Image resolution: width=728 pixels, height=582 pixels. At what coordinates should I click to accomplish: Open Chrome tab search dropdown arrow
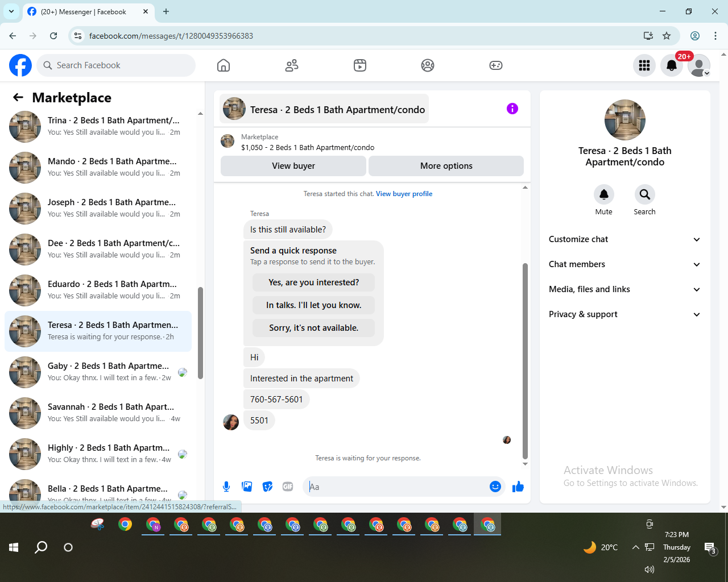pos(11,11)
